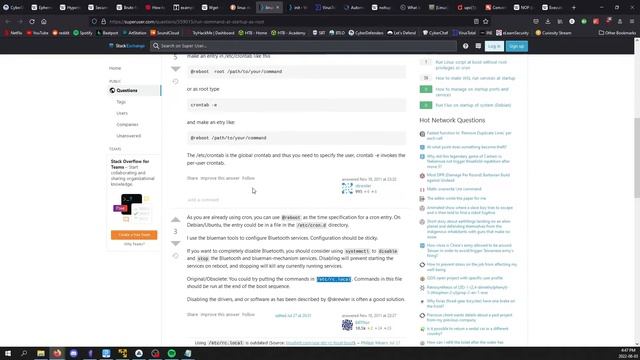The image size is (640, 360).
Task: Toggle reader view icon in address bar
Action: click(476, 22)
